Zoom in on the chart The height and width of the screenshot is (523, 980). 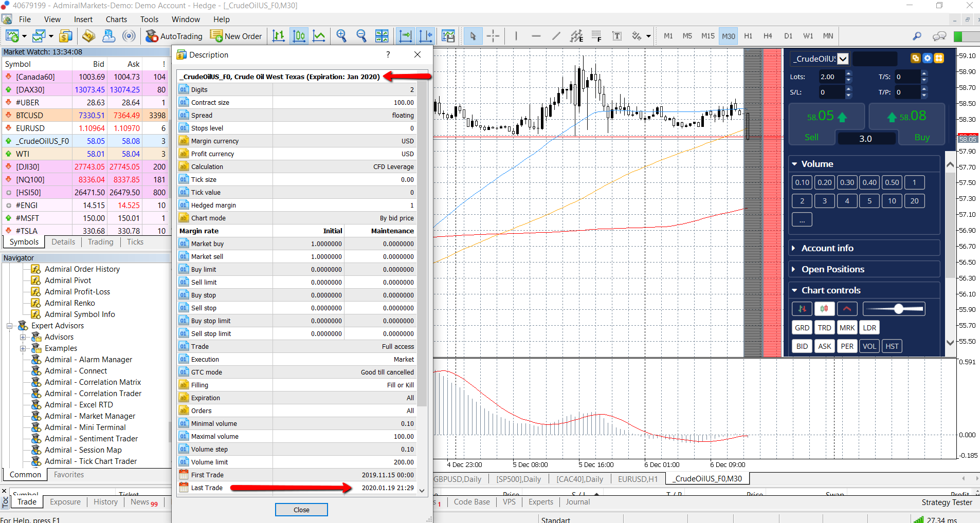(341, 36)
